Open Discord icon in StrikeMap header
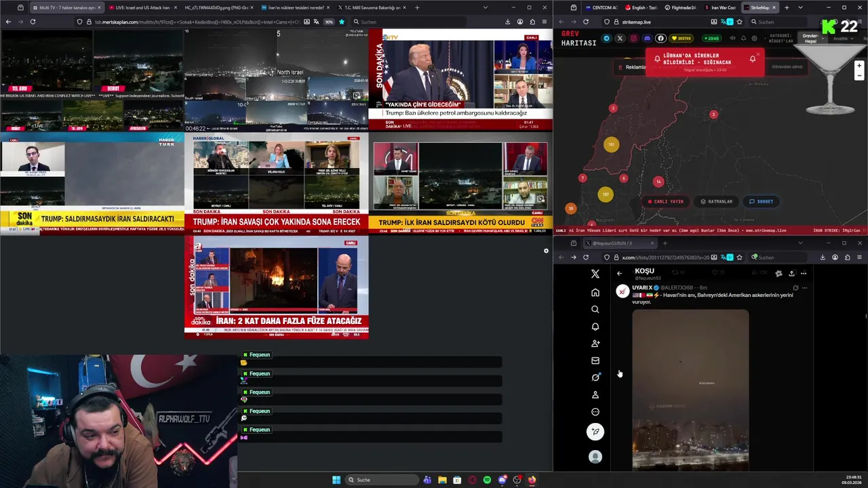 tap(647, 38)
